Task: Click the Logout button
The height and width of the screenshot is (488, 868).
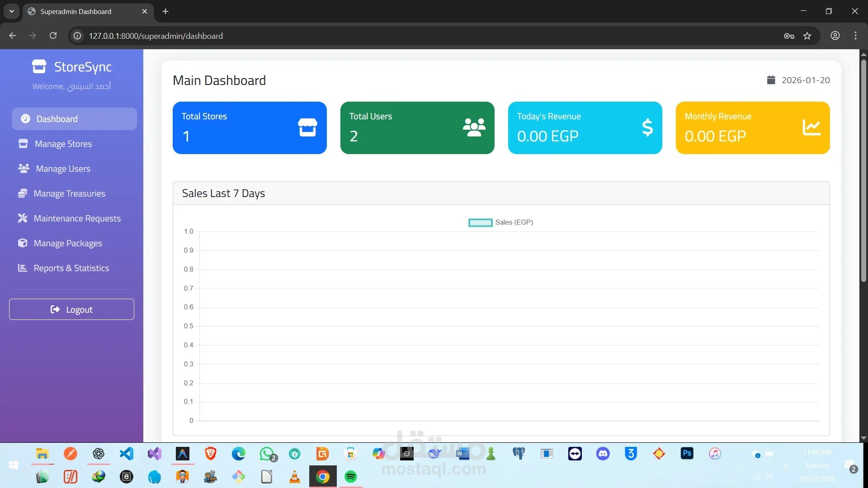Action: point(71,310)
